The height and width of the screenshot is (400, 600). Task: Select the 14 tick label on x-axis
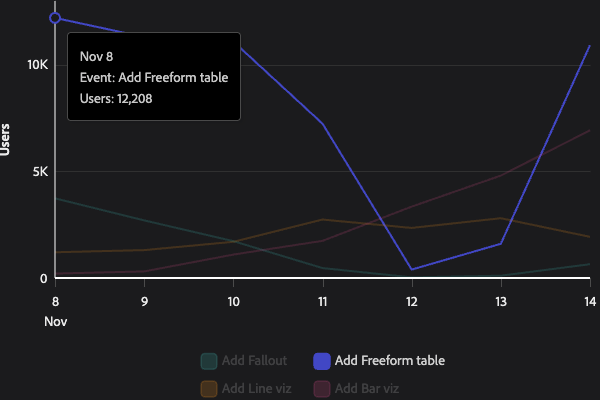tap(589, 300)
